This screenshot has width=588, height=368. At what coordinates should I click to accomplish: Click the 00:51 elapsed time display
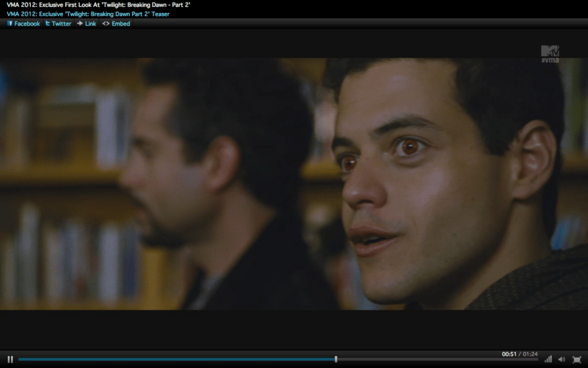click(509, 354)
